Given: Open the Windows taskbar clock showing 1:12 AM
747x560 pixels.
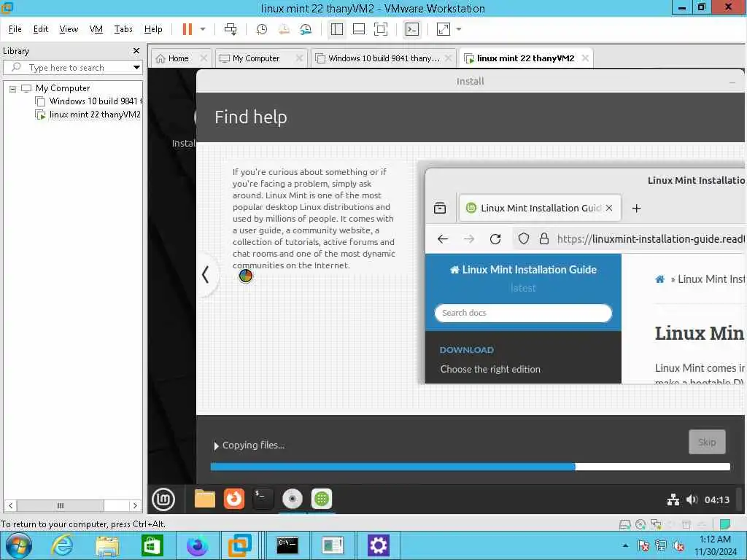Looking at the screenshot, I should pyautogui.click(x=715, y=545).
